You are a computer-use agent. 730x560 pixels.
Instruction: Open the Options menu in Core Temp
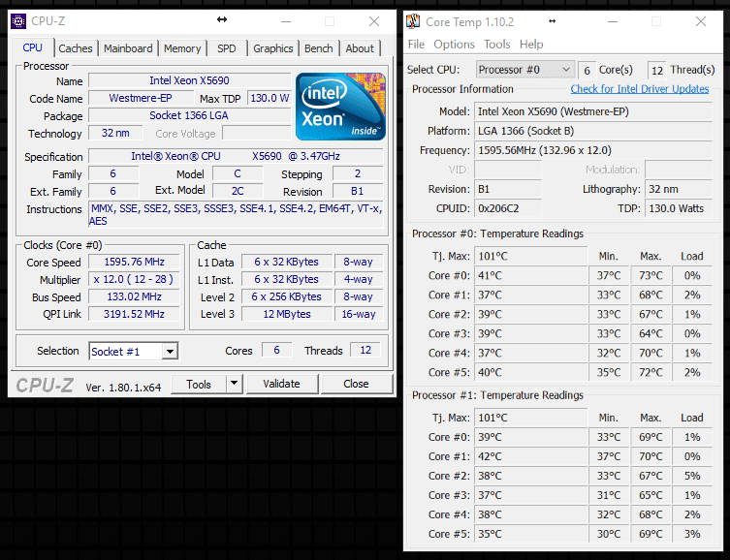454,45
